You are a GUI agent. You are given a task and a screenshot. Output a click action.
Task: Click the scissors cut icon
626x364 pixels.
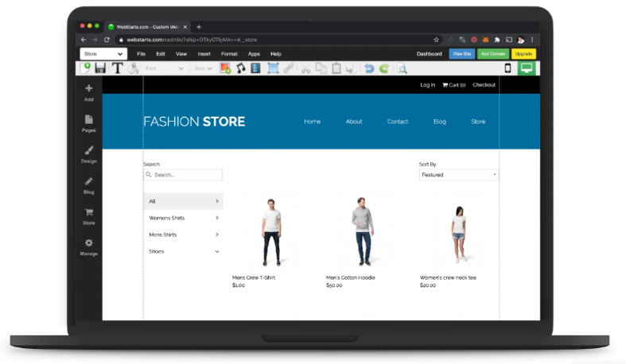(x=305, y=68)
